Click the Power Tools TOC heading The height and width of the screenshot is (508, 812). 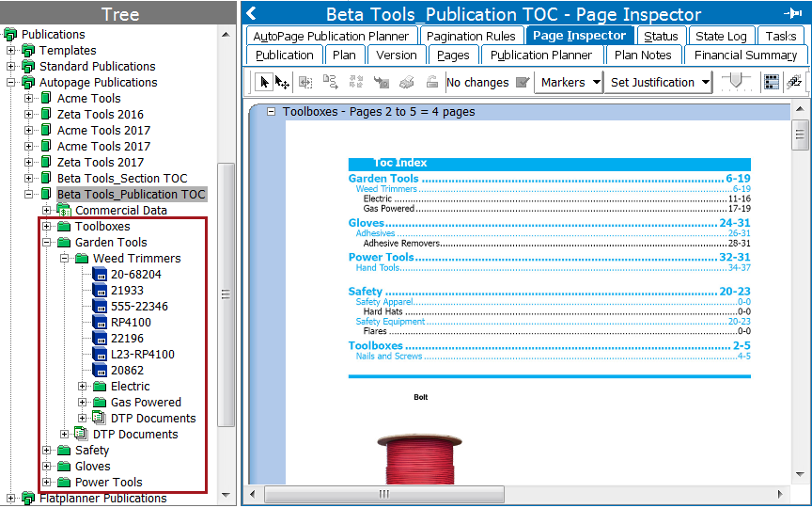coord(381,257)
